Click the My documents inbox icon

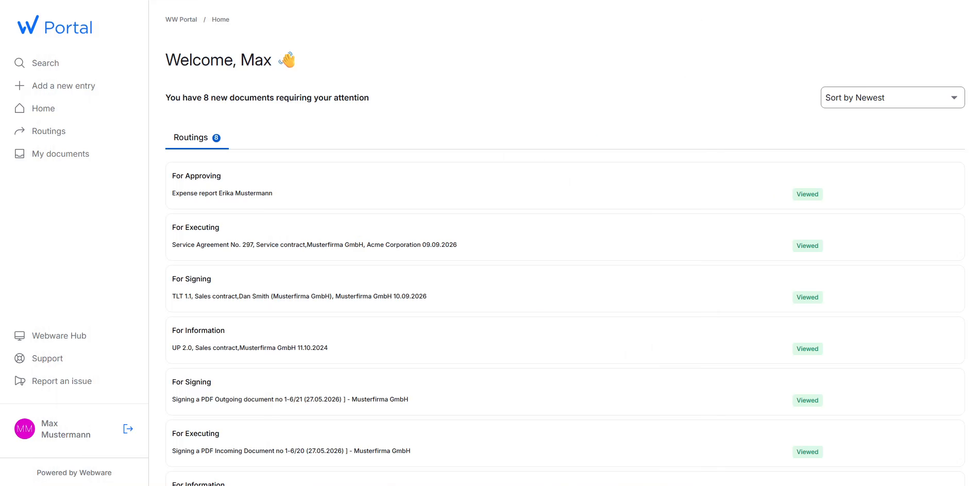pos(20,154)
